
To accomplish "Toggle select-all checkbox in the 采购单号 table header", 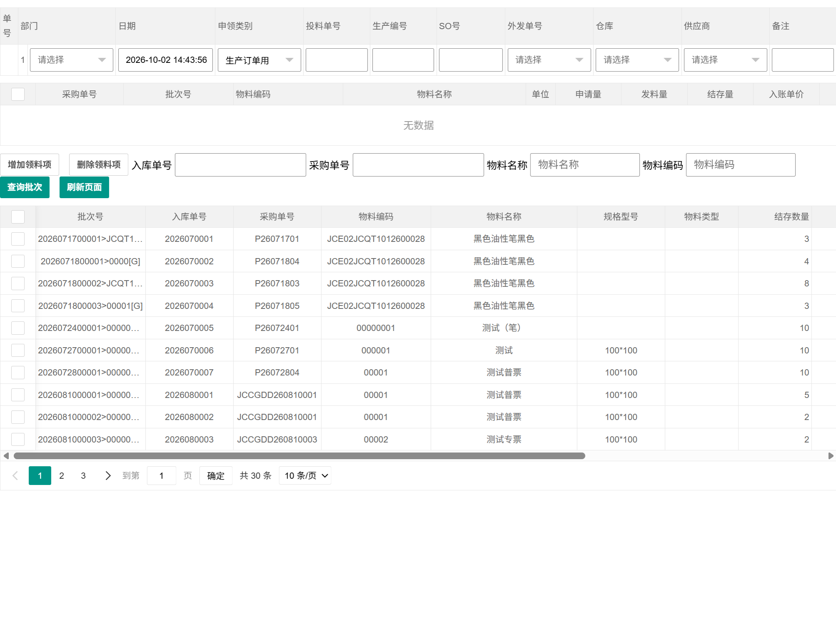I will (x=18, y=94).
